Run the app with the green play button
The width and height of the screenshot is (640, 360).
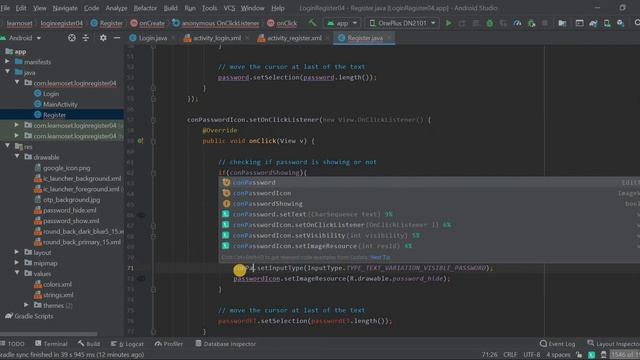coord(449,23)
